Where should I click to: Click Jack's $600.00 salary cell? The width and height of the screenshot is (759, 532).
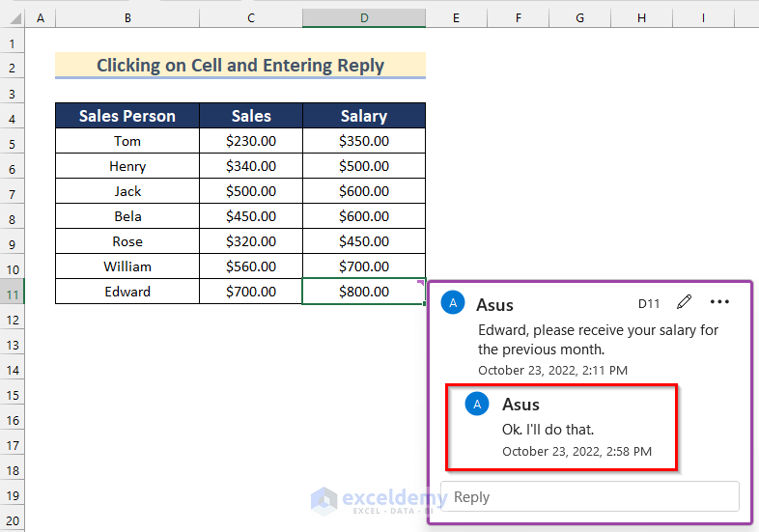click(x=364, y=191)
